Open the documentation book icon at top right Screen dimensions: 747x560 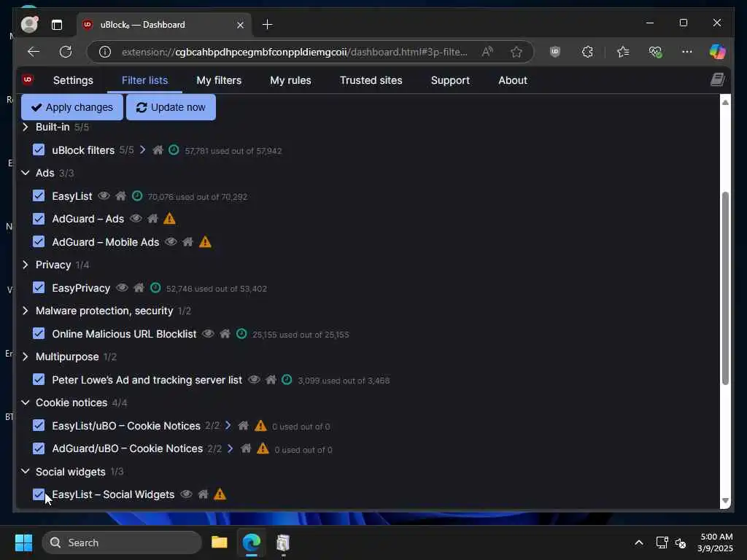click(718, 79)
